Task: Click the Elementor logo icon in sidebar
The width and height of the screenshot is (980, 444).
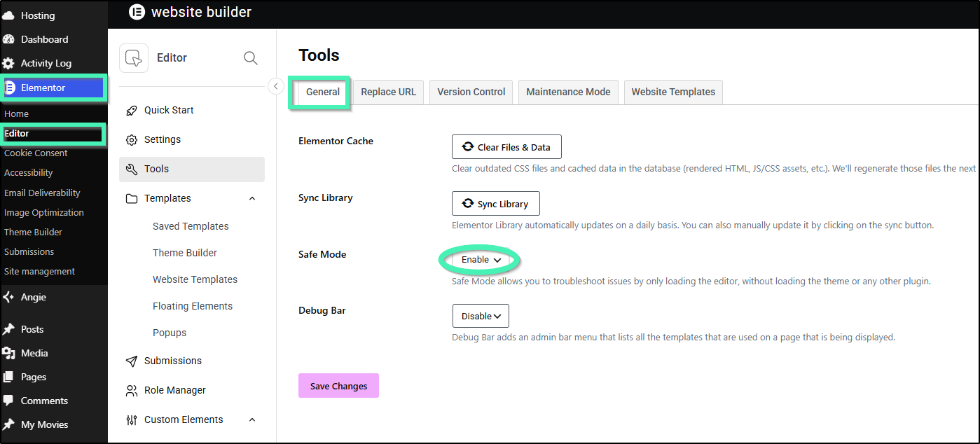Action: pos(10,88)
